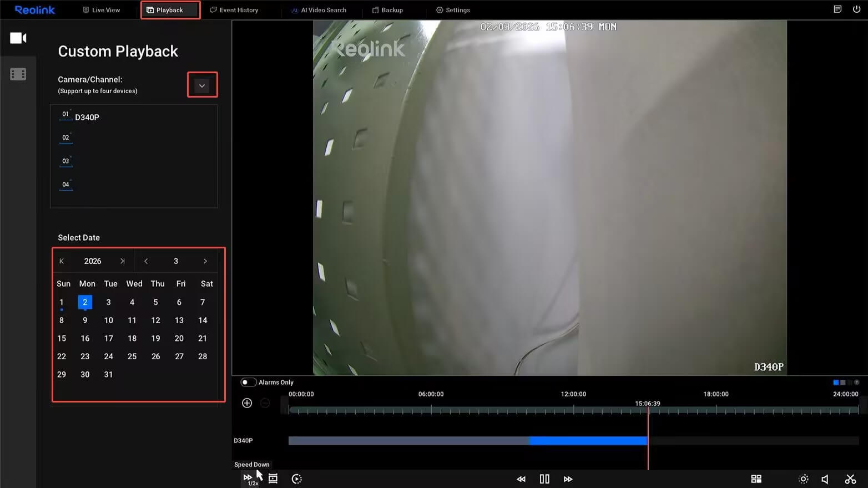This screenshot has width=868, height=489.
Task: Select the frame-by-frame playback icon
Action: point(272,478)
